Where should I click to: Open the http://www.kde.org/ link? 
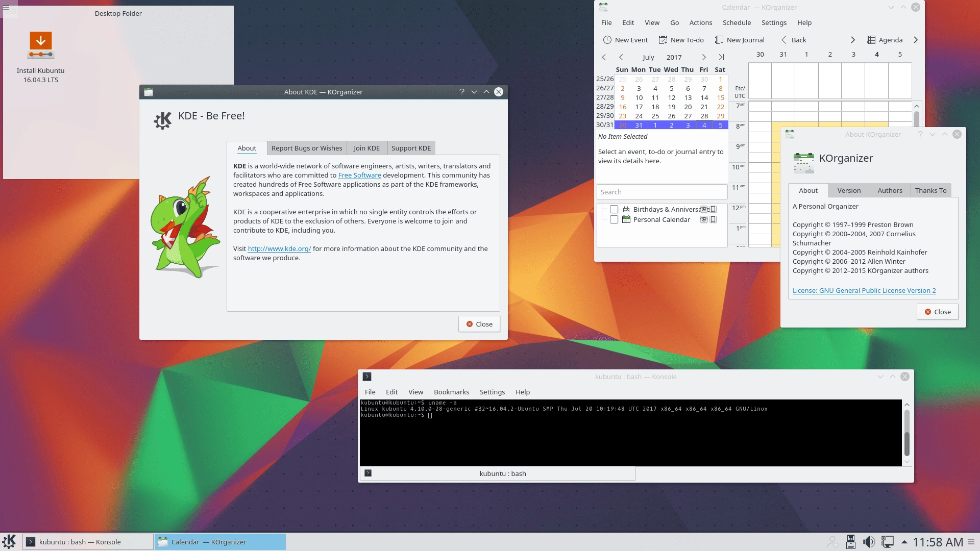point(279,248)
